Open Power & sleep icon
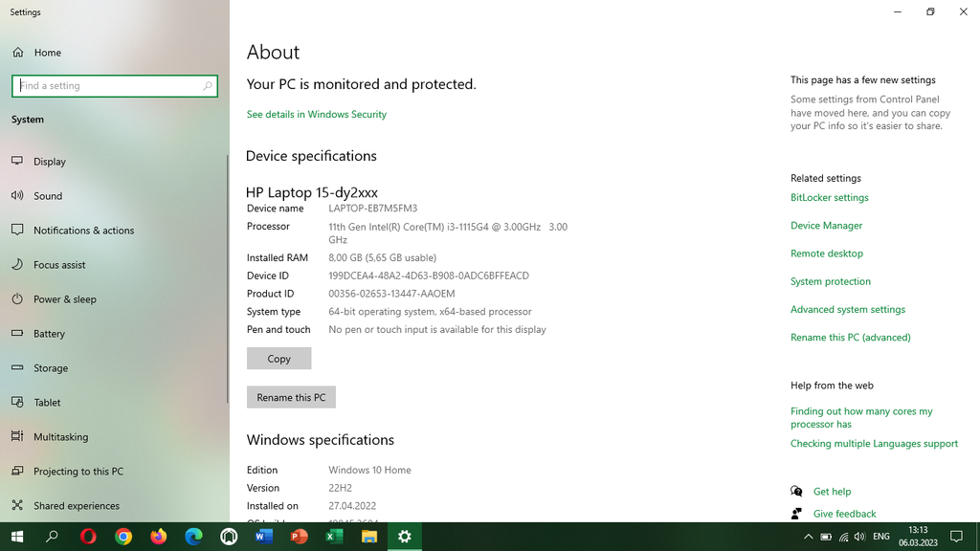 17,298
